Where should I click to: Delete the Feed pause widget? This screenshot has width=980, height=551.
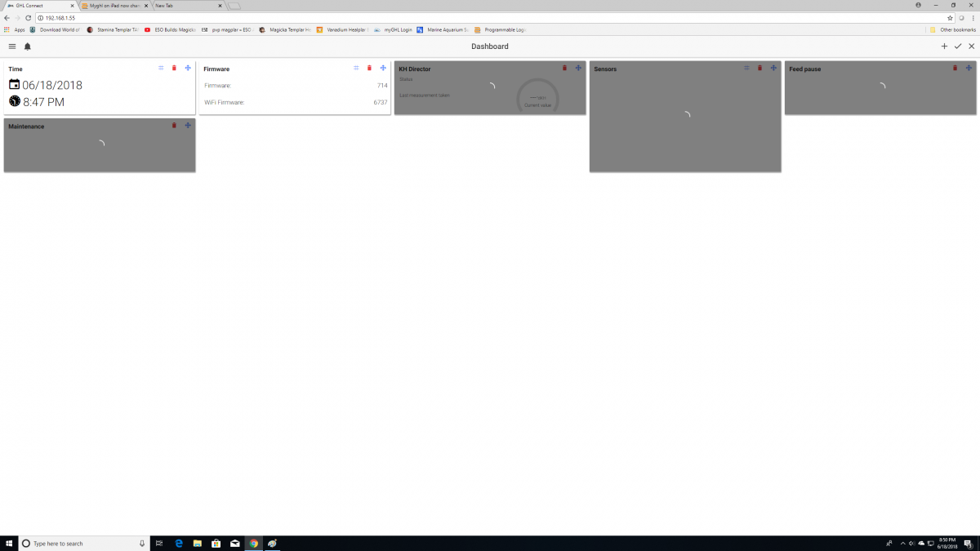(x=955, y=68)
